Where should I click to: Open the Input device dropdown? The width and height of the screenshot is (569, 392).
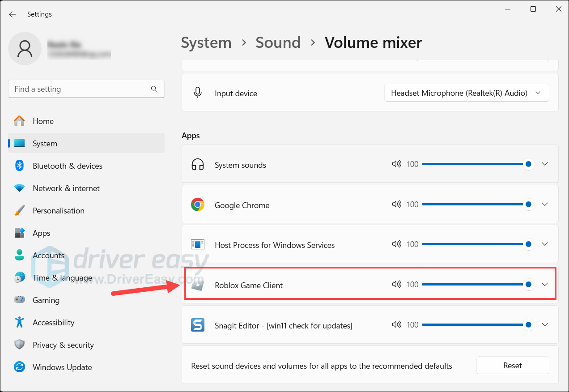point(467,93)
